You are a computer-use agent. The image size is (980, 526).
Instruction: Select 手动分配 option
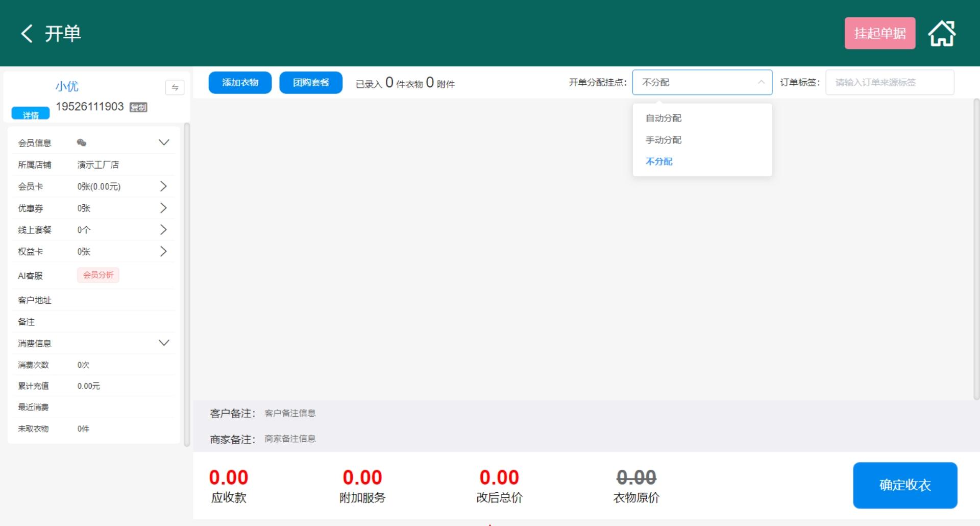664,140
